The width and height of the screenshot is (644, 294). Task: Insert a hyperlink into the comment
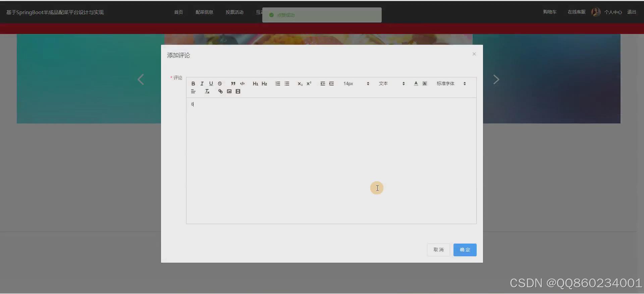point(220,91)
